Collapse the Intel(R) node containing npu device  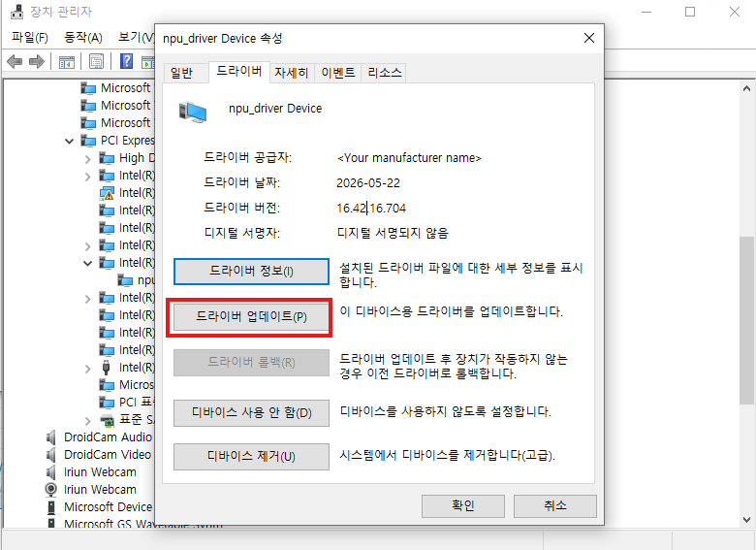tap(88, 263)
